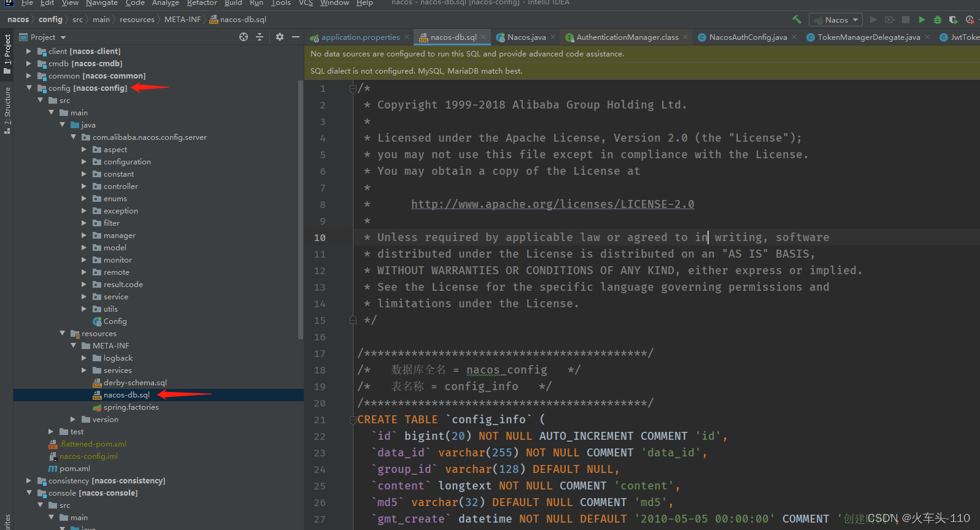
Task: Click the gray debug-disabled icon beside Run arrow
Action: [x=889, y=20]
